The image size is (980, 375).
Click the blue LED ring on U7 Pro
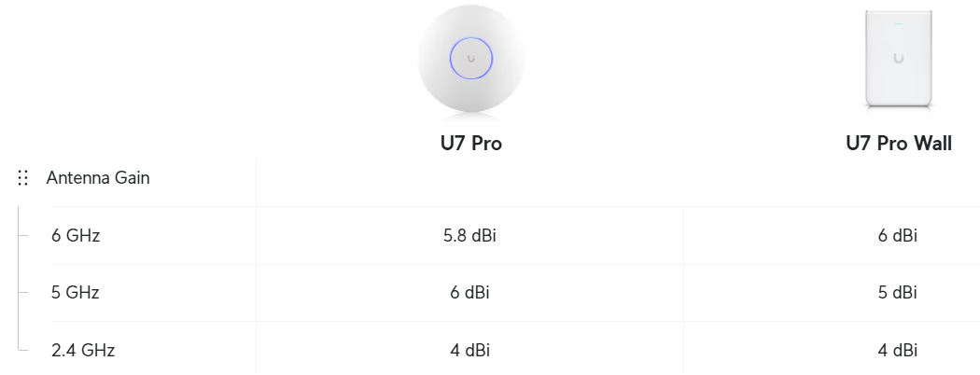pos(471,59)
